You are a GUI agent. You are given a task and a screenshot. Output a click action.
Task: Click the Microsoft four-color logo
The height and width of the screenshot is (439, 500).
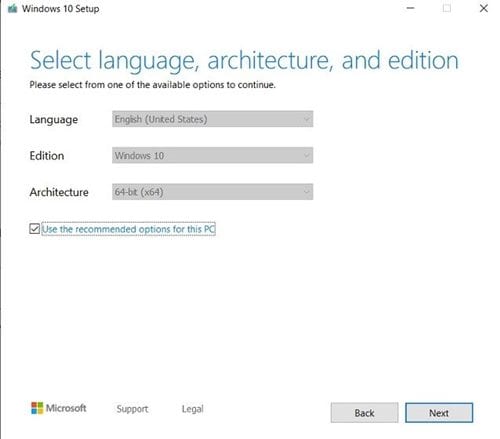(x=37, y=408)
